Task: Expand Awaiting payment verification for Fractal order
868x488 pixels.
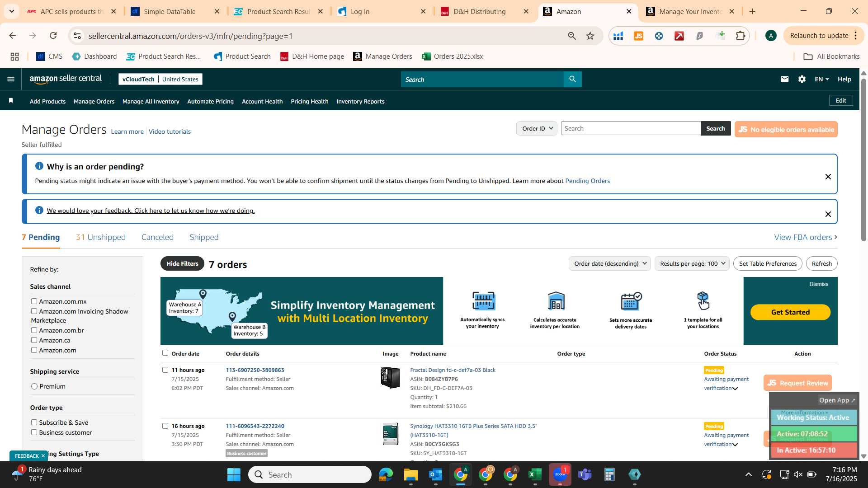Action: (x=735, y=389)
